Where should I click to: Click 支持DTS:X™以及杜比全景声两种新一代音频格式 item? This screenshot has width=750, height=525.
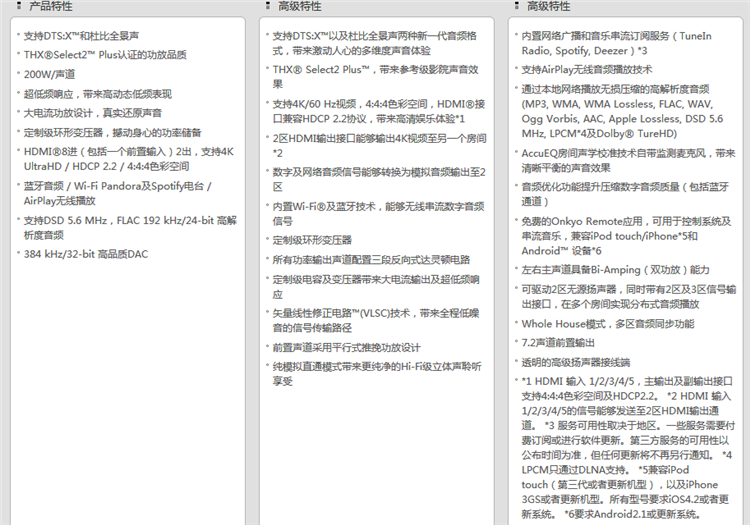pos(375,43)
